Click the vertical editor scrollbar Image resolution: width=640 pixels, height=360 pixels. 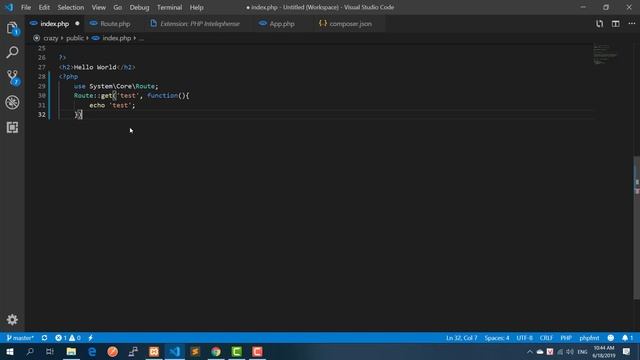(x=636, y=227)
